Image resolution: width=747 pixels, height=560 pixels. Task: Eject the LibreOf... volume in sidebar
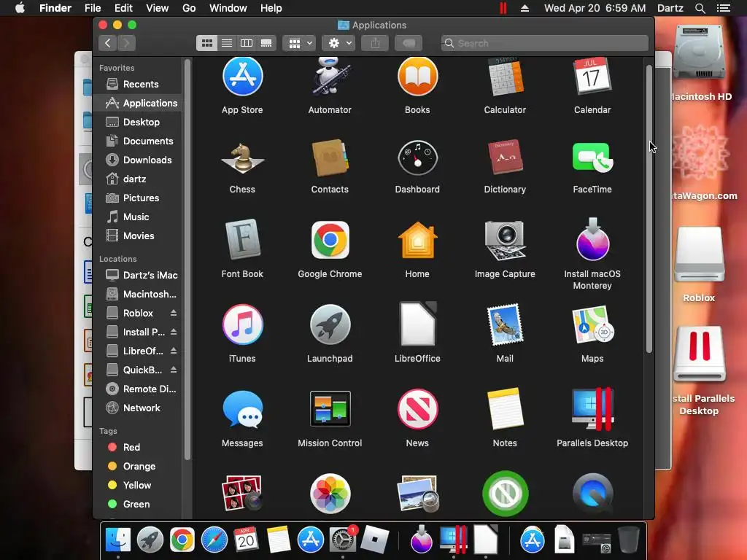(174, 351)
